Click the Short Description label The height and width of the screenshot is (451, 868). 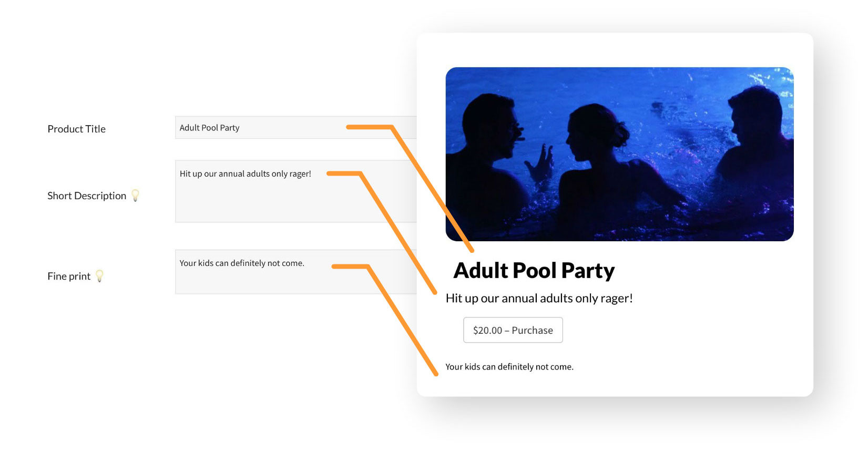coord(87,196)
